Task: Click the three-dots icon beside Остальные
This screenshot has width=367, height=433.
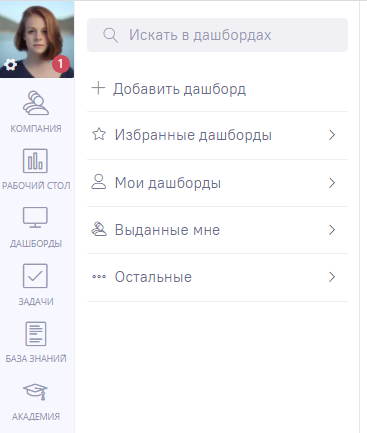Action: point(99,277)
